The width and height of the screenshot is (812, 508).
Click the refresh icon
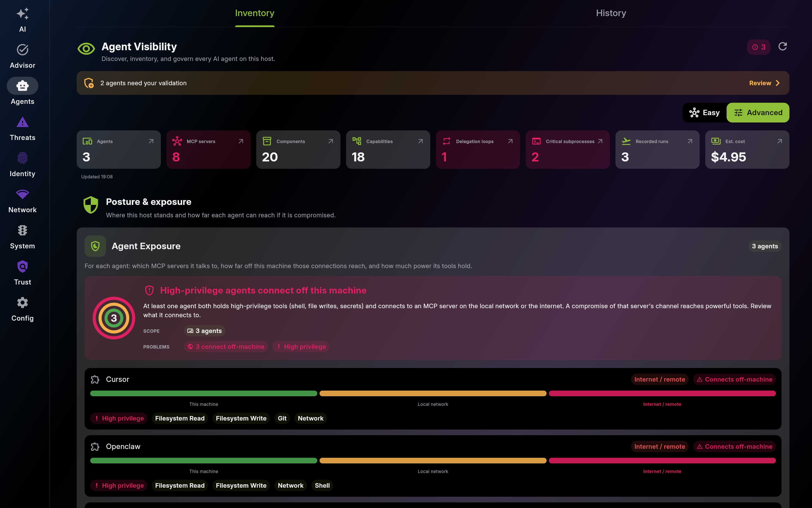782,46
